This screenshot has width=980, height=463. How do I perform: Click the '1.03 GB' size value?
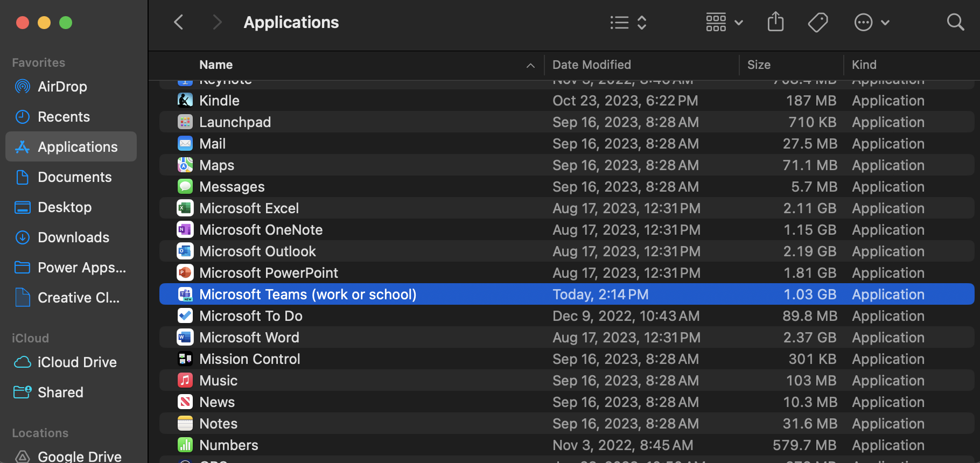tap(810, 294)
